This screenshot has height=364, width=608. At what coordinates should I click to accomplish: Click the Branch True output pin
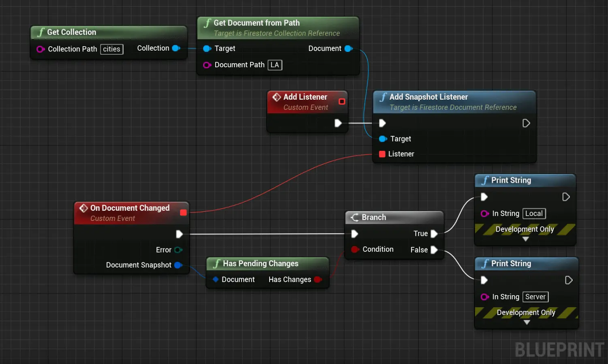[434, 233]
